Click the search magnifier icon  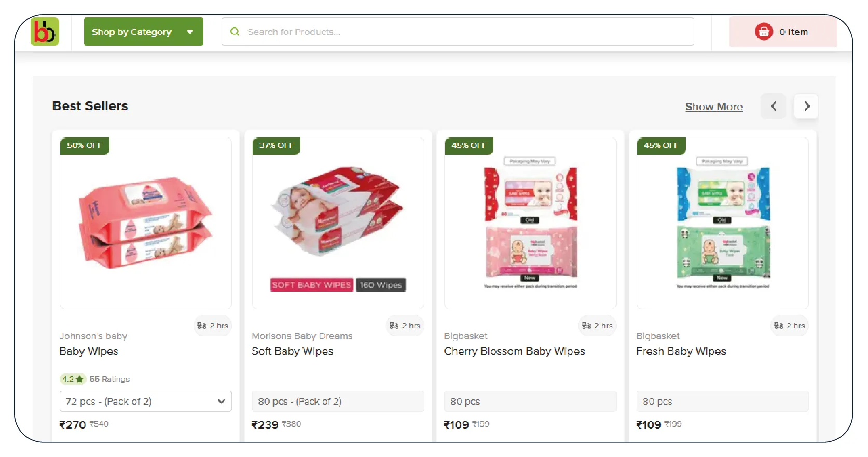click(235, 32)
